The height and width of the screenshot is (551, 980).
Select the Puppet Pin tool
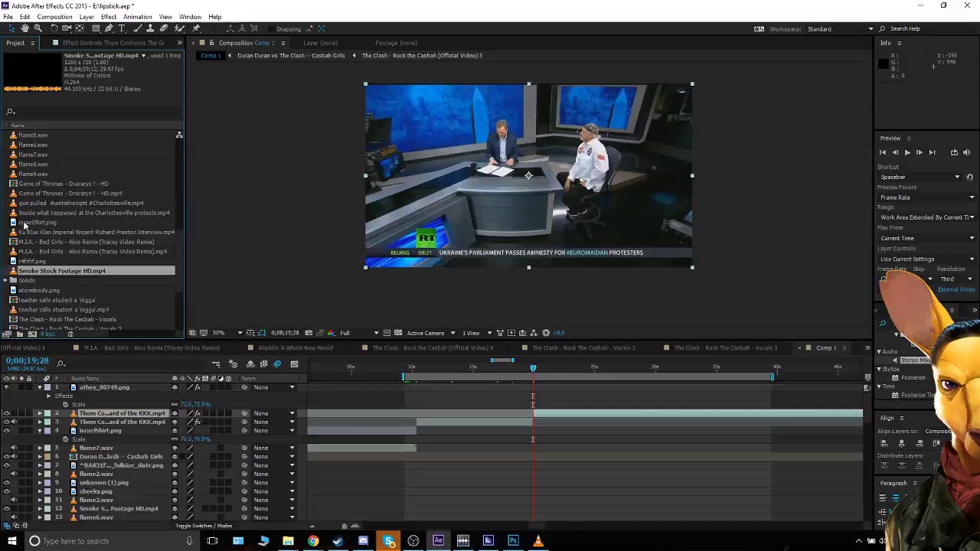coord(197,28)
